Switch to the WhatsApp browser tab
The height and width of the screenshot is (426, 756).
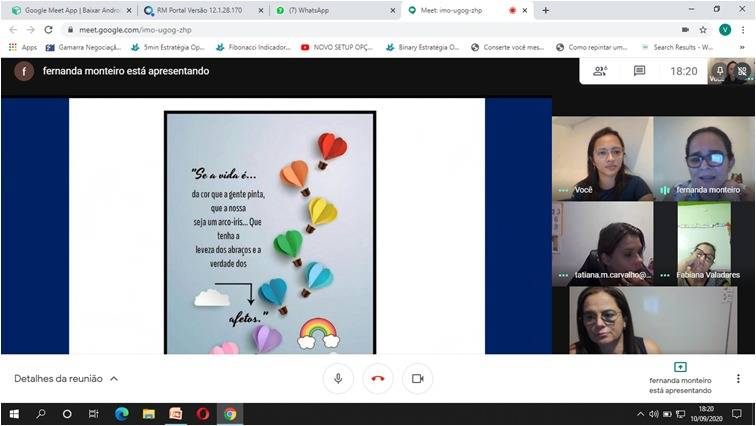(328, 10)
